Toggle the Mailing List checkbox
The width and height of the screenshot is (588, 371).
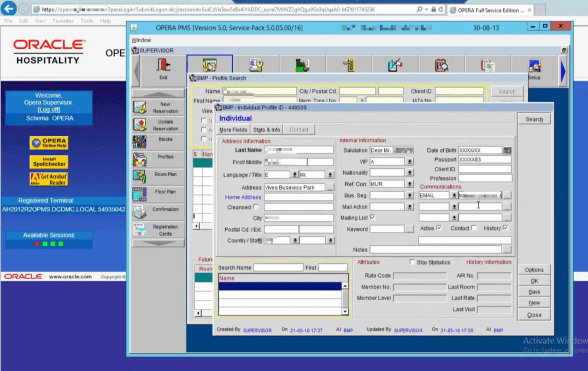tap(372, 217)
